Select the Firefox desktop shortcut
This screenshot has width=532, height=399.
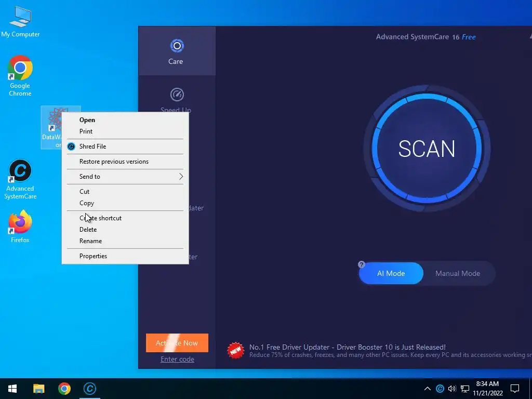[20, 227]
